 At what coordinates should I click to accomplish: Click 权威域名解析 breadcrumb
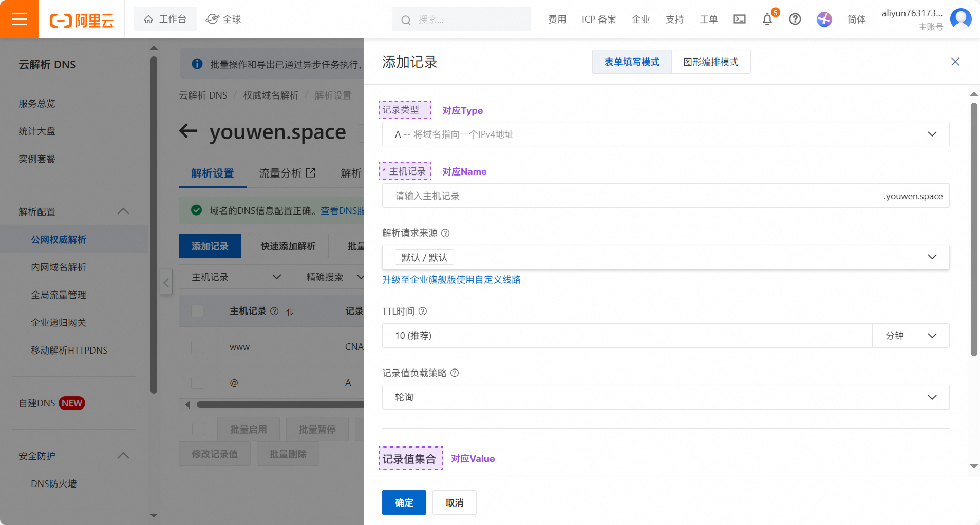coord(271,95)
